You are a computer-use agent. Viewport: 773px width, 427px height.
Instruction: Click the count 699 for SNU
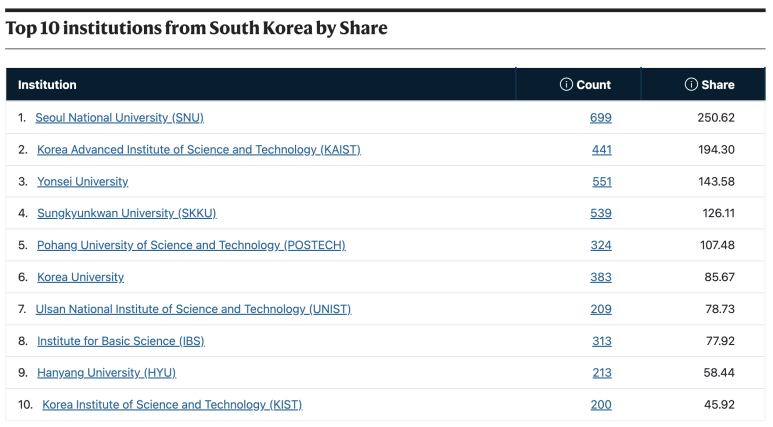600,118
